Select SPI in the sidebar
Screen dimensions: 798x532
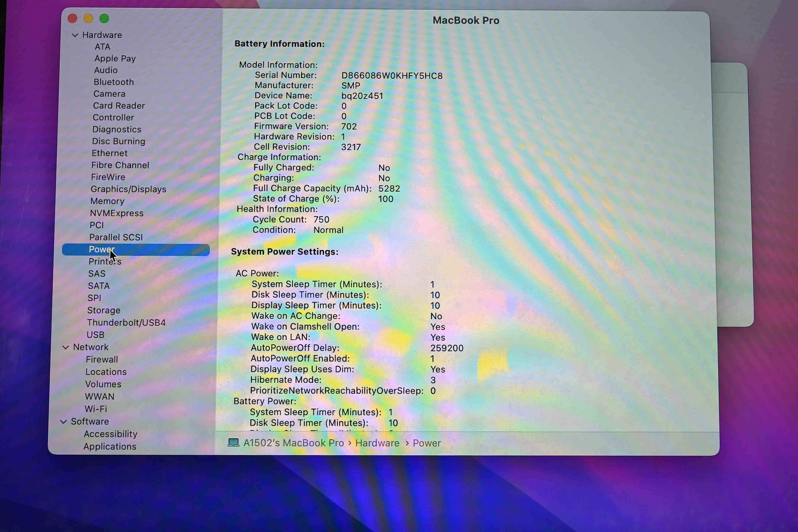pos(94,298)
